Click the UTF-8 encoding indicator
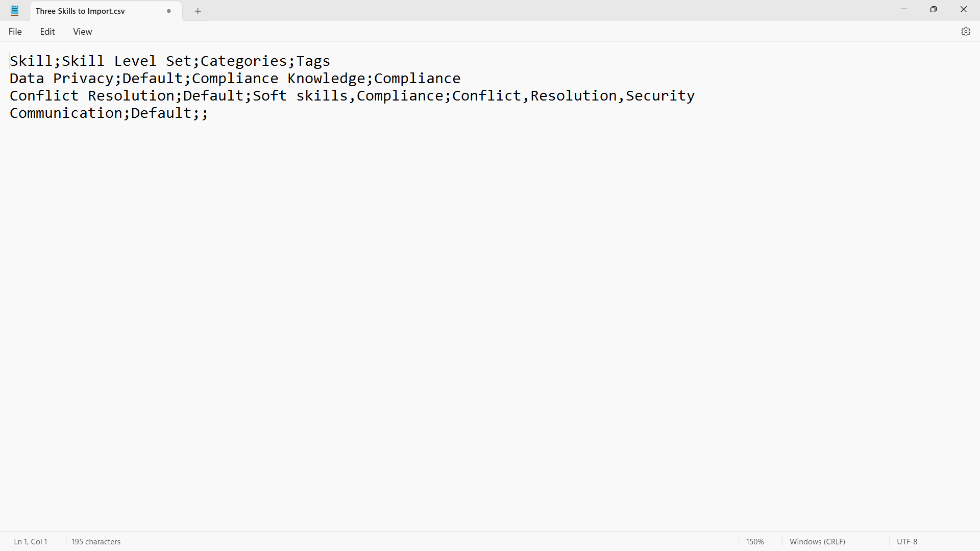 [x=907, y=541]
